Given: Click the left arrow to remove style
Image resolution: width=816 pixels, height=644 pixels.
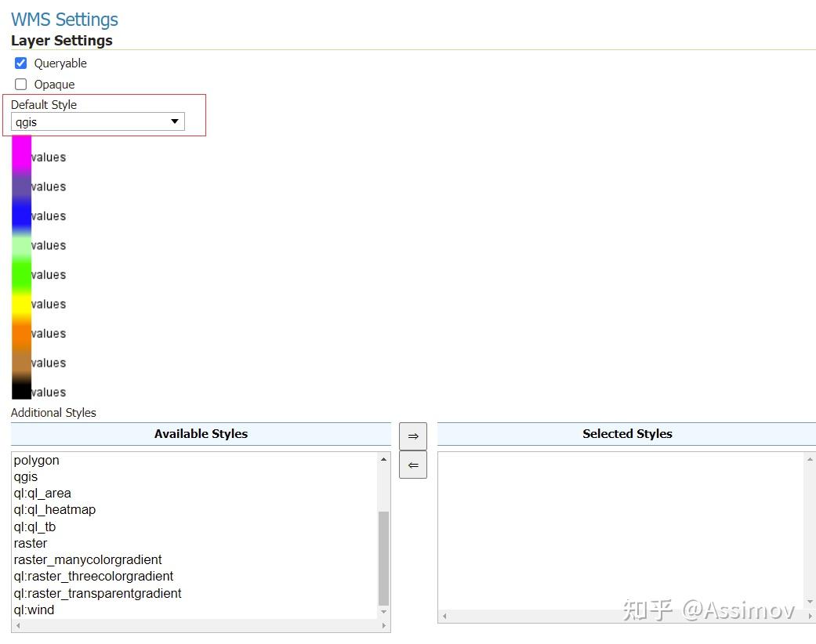Looking at the screenshot, I should pyautogui.click(x=413, y=465).
